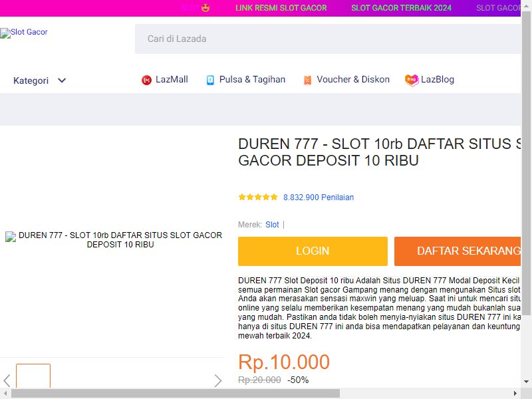
Task: Click the five-star rating icons
Action: (258, 197)
